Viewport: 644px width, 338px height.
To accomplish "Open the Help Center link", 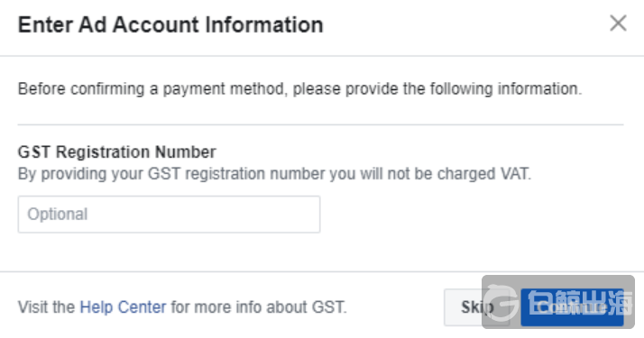I will tap(123, 306).
